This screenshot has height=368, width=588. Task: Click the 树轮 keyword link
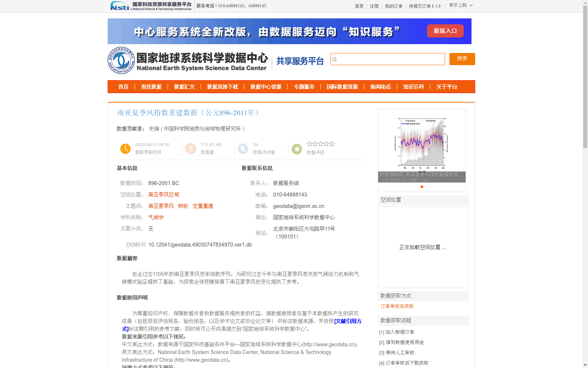click(183, 206)
